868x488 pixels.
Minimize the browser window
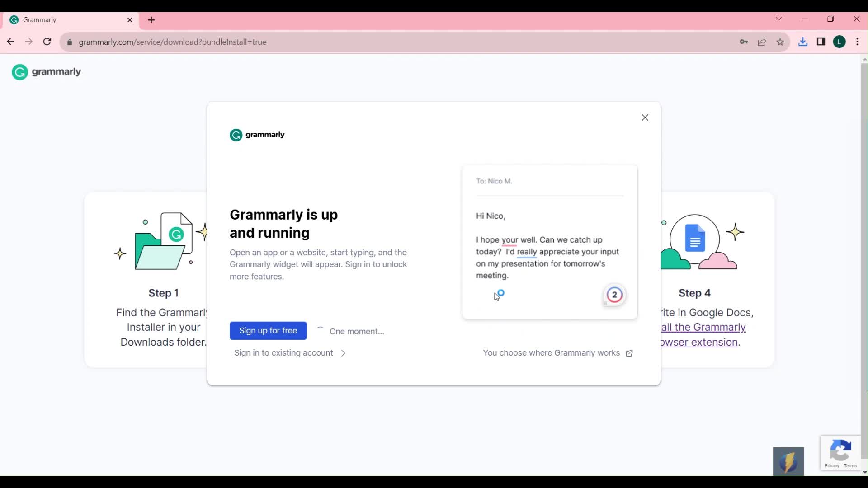805,19
